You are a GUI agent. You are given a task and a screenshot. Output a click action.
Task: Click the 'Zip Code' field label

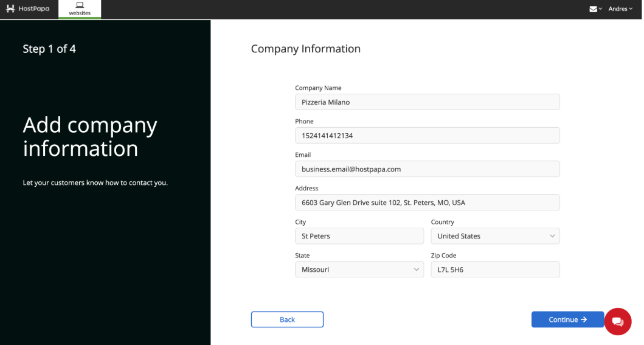[x=443, y=256]
